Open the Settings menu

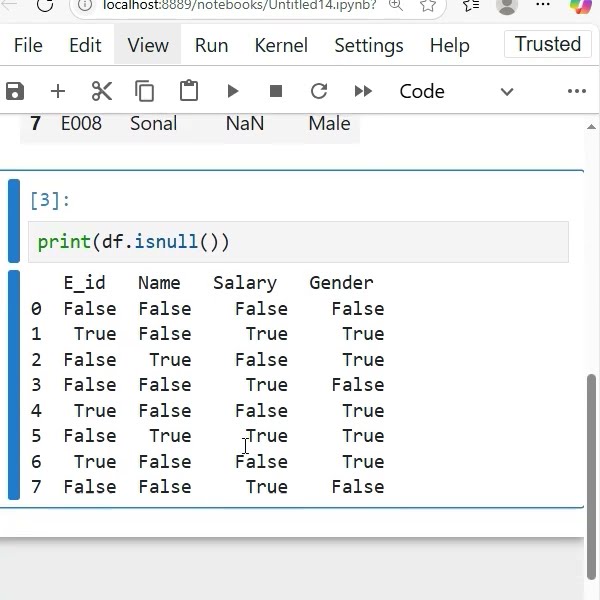368,45
